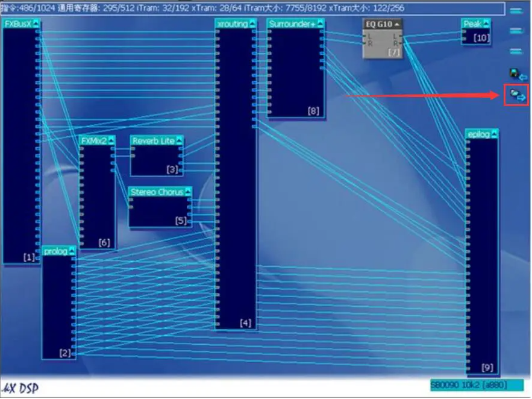532x399 pixels.
Task: Collapse the FXBusX plugin via its triangle
Action: pyautogui.click(x=36, y=24)
